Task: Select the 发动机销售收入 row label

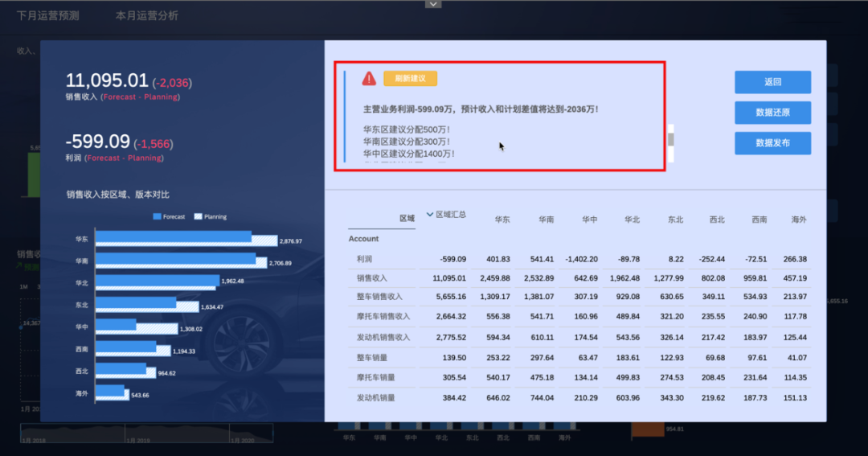Action: (383, 338)
